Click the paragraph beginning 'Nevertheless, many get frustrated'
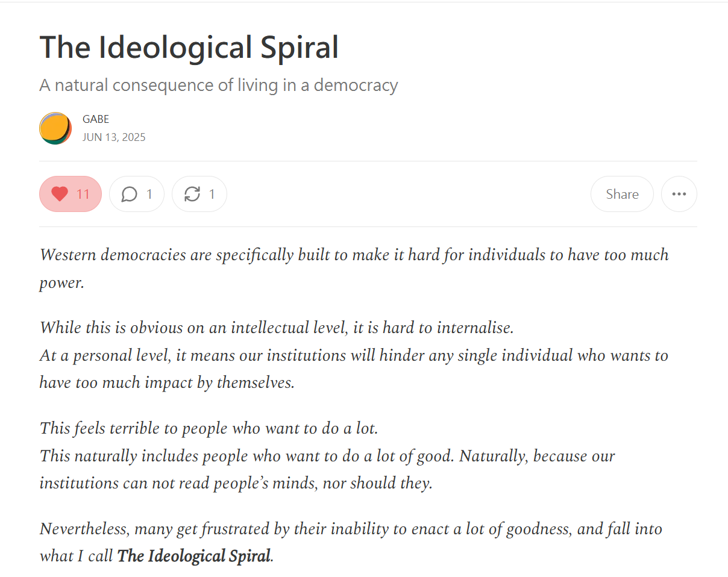 pos(351,542)
